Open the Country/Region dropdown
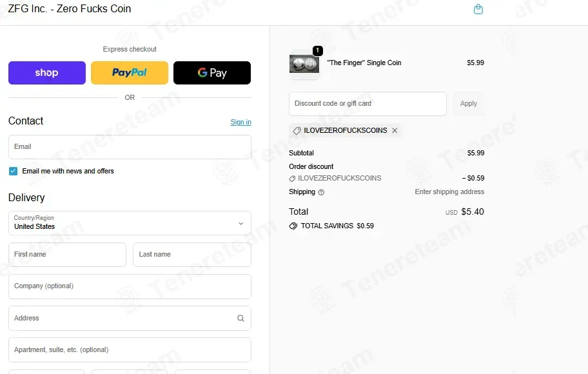The width and height of the screenshot is (588, 374). tap(130, 223)
